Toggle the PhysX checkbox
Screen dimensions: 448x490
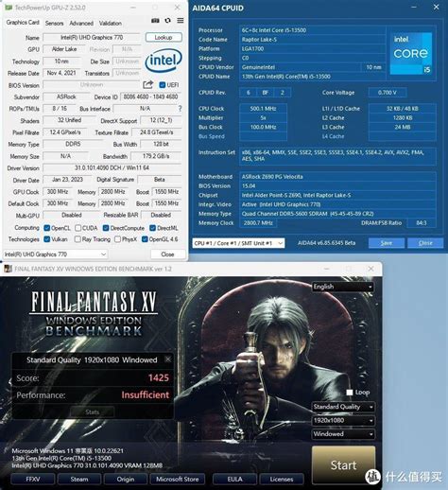click(x=117, y=239)
